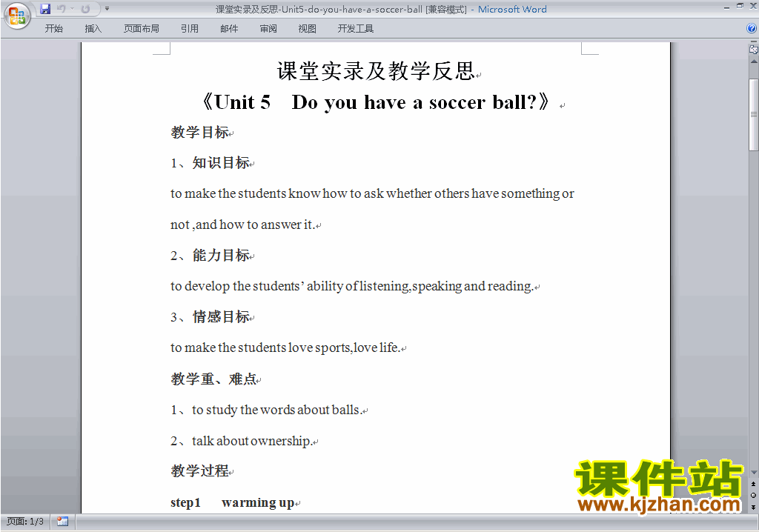Viewport: 759px width, 532px height.
Task: Click the vertical scrollbar down arrow
Action: [x=754, y=473]
